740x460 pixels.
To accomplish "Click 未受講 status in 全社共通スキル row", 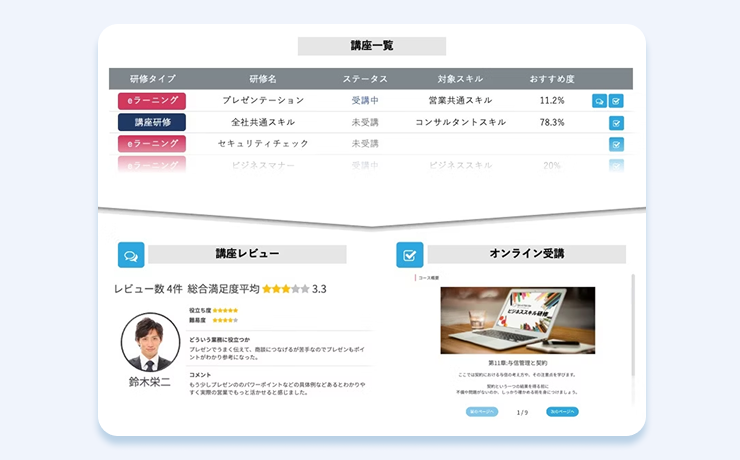I will (365, 122).
